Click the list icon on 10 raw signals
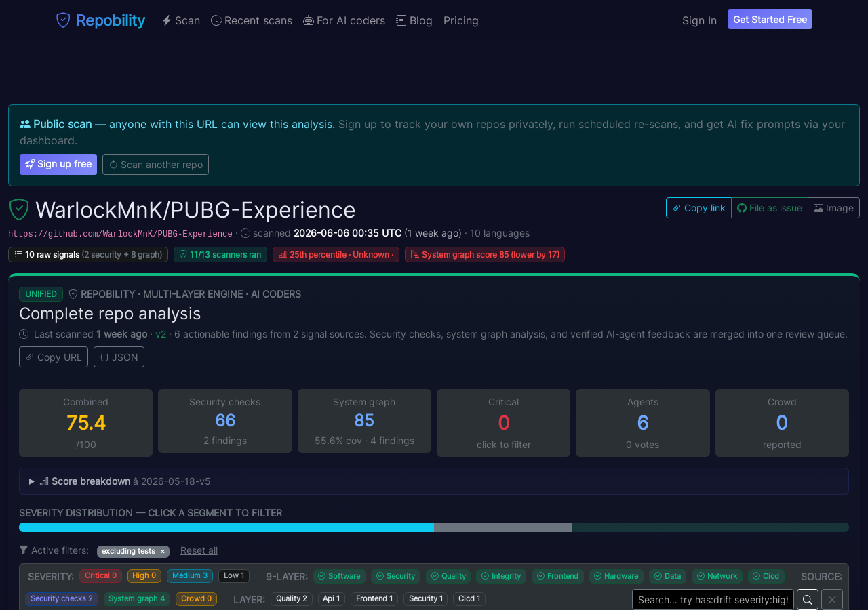 tap(18, 254)
